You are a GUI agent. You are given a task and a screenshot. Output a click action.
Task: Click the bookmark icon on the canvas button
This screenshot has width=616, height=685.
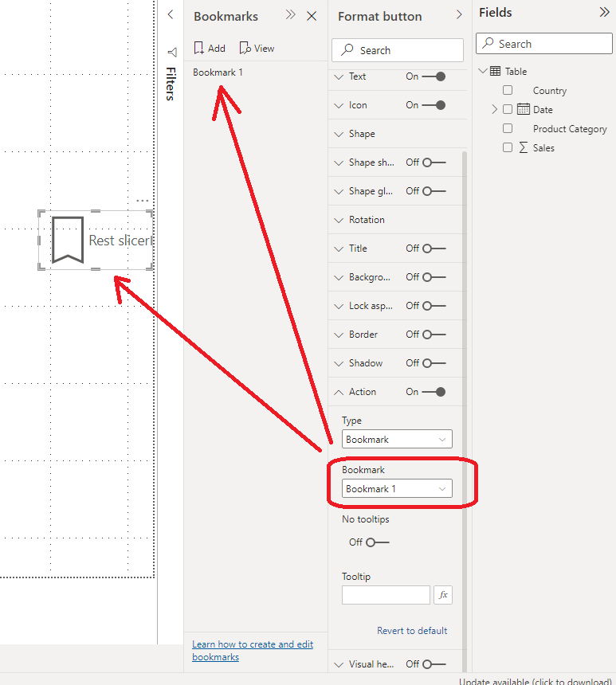(68, 240)
